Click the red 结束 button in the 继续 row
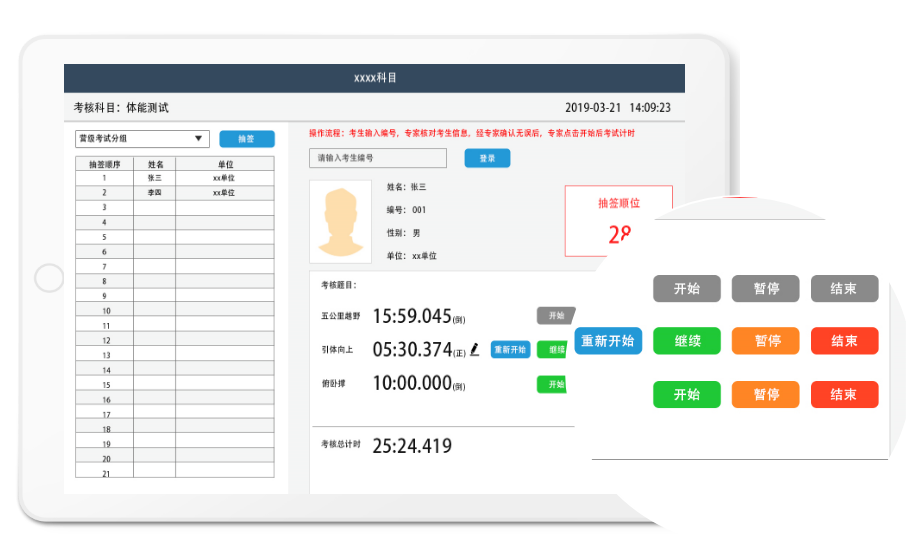Viewport: 915px width, 545px height. (844, 341)
